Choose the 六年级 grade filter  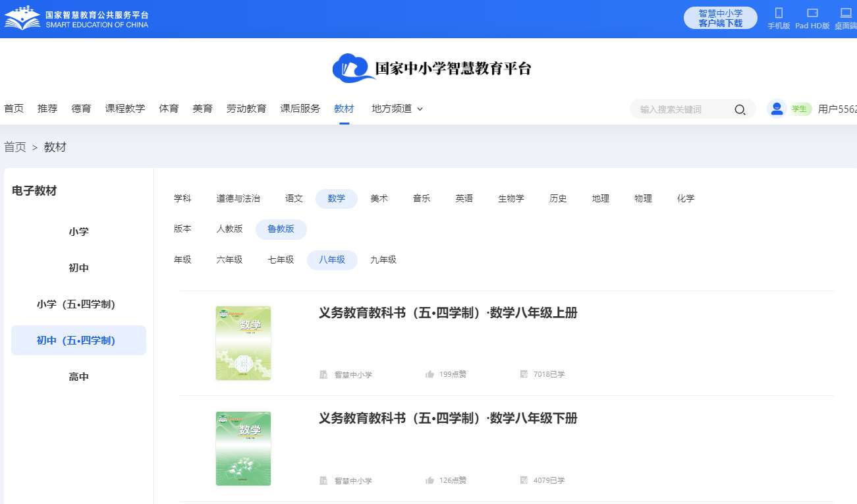230,260
